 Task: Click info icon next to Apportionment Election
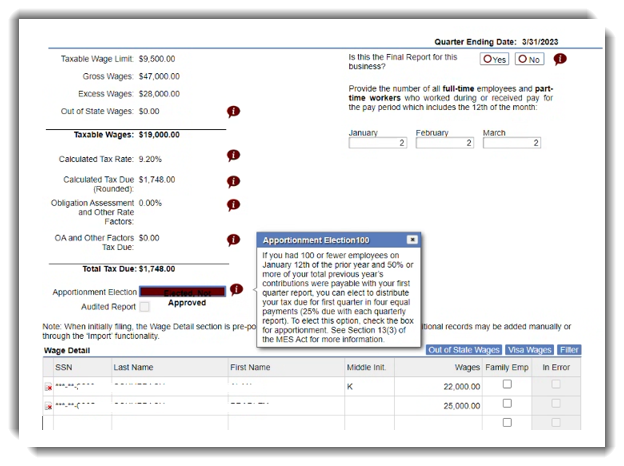pos(236,289)
